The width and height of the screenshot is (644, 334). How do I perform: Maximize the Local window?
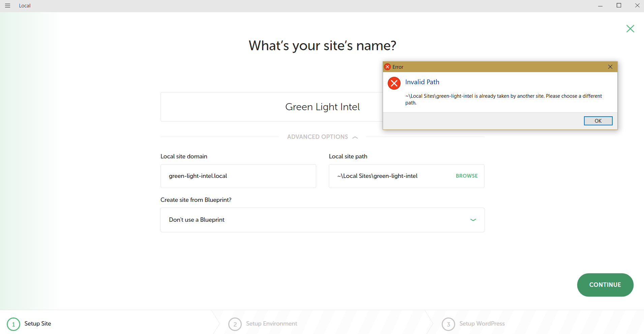coord(619,6)
